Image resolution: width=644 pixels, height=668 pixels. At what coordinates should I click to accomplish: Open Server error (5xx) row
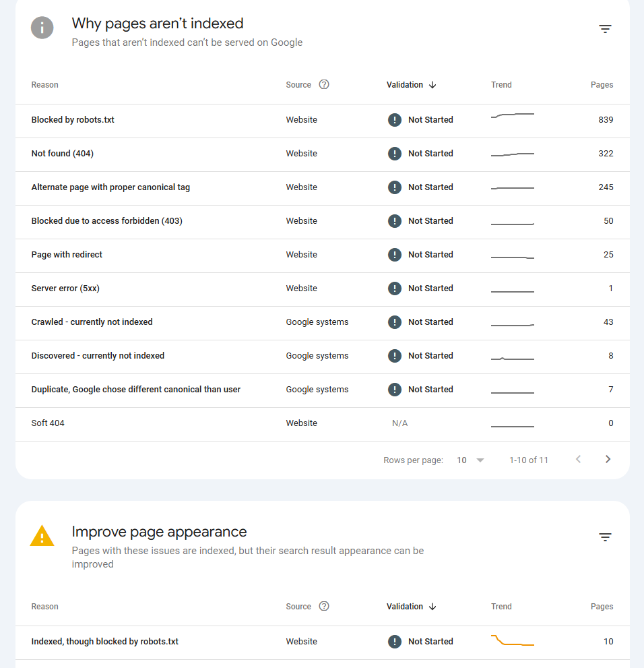[x=65, y=289]
